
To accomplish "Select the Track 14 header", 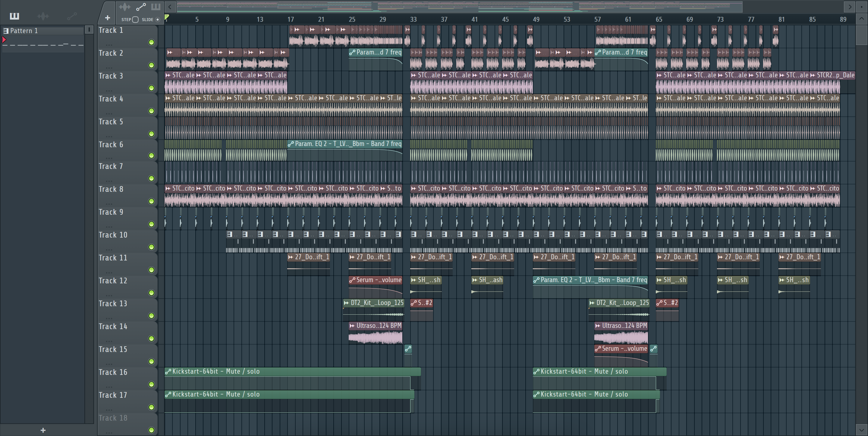I will 127,332.
